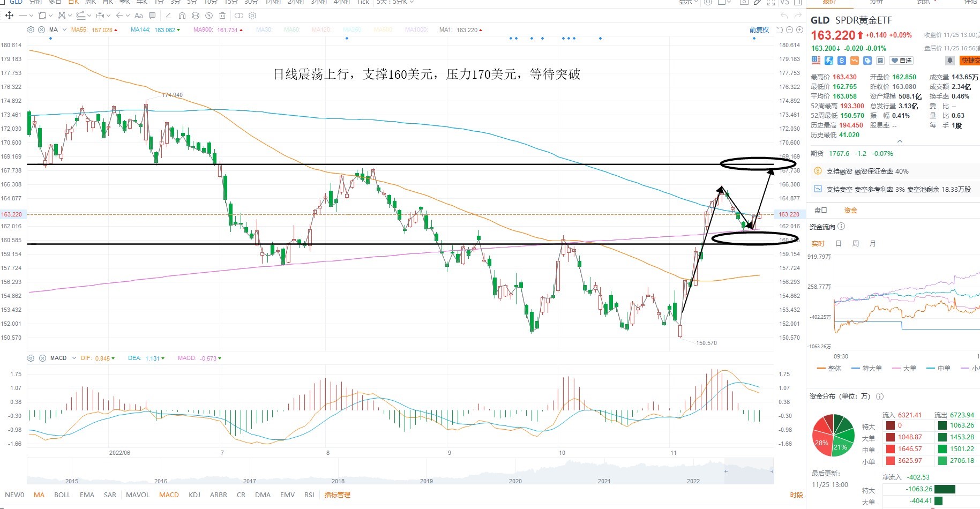Show info for 资金流向 help icon
Screen dimensions: 980x509
pyautogui.click(x=841, y=227)
